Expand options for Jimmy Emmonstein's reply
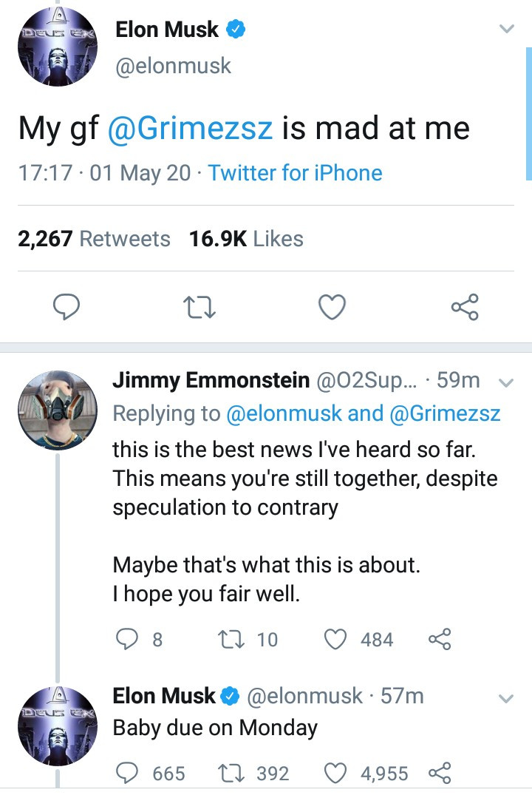The image size is (532, 798). coord(506,382)
